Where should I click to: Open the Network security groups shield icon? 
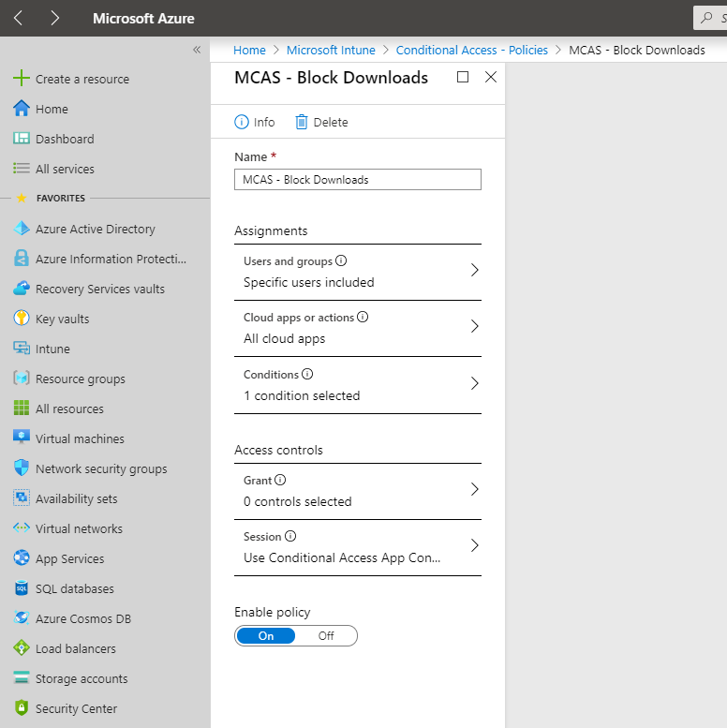point(22,468)
